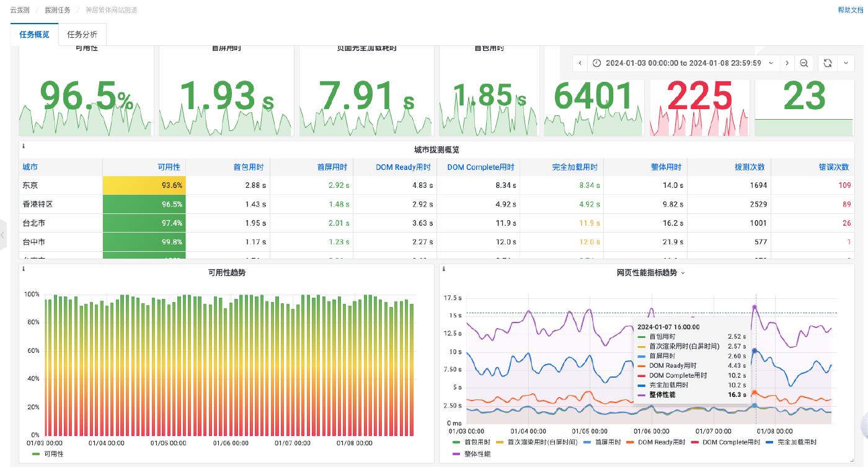Shift time range backward with left arrow
The height and width of the screenshot is (467, 868).
click(x=580, y=63)
